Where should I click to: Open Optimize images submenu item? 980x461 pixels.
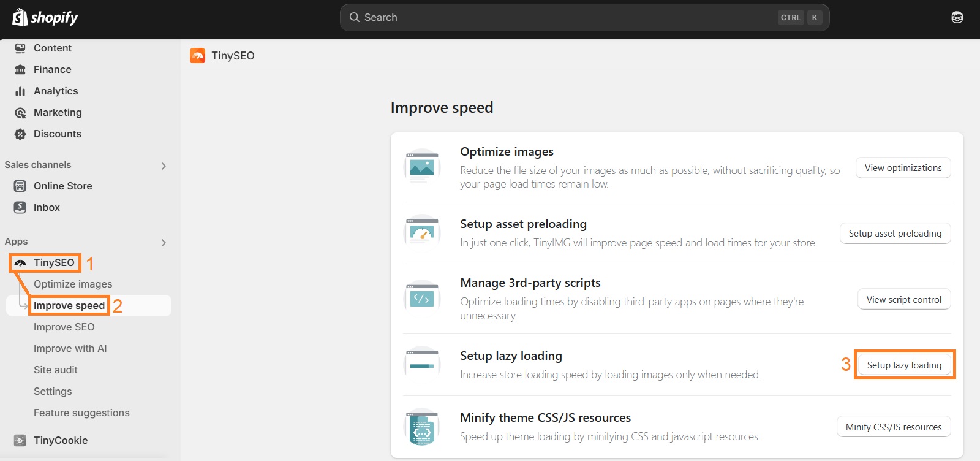(73, 284)
